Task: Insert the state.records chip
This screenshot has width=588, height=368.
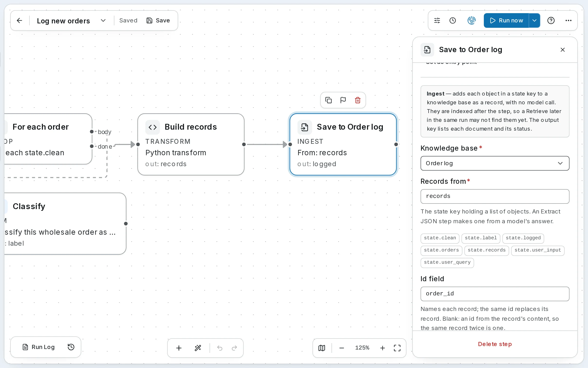Action: [x=487, y=250]
